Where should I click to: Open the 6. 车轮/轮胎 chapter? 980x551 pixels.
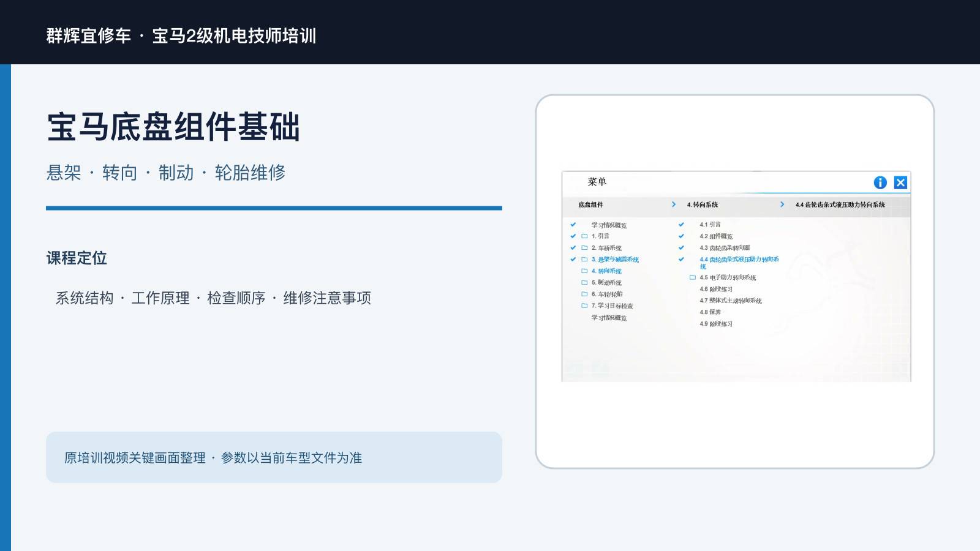[x=607, y=294]
